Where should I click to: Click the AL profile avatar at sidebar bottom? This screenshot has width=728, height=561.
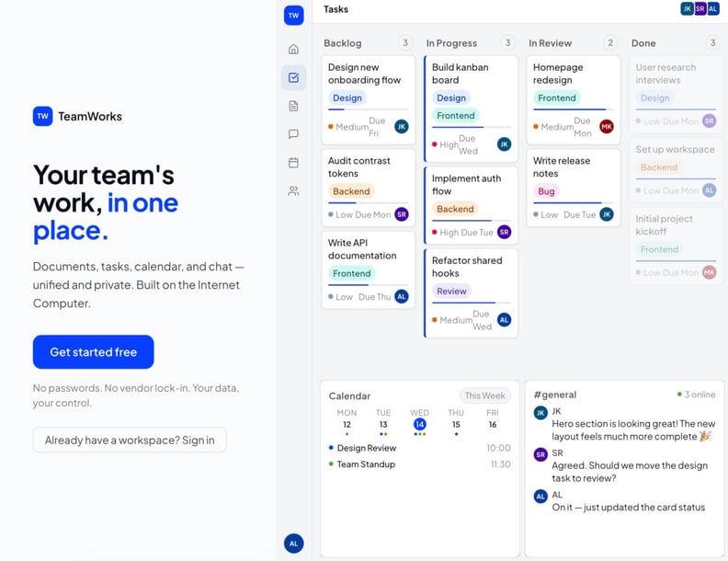click(x=294, y=544)
